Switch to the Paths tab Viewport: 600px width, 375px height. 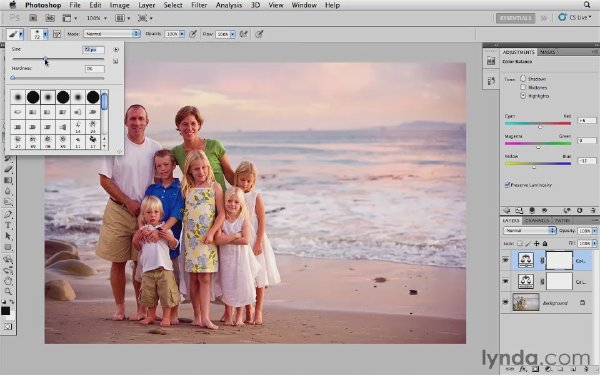(562, 221)
